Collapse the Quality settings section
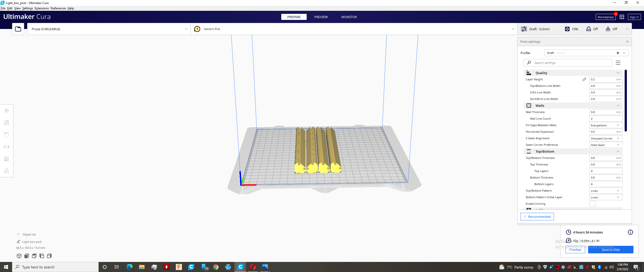644x272 pixels. click(618, 73)
